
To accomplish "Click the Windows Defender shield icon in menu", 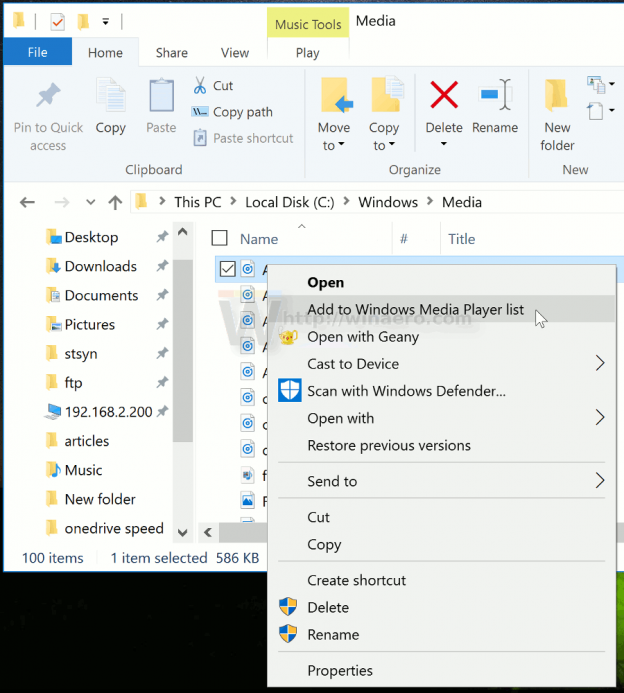I will 290,390.
